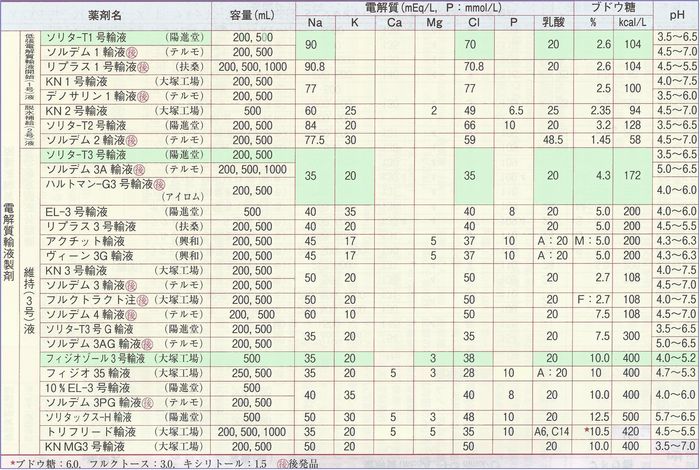Click the Na value 90.8
This screenshot has height=470, width=700.
315,67
